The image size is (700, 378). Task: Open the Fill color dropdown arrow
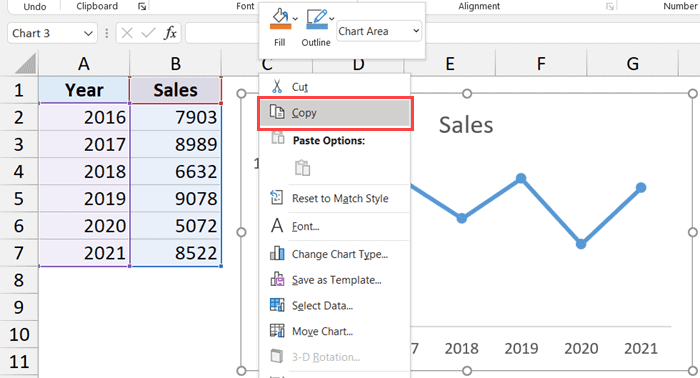point(295,19)
